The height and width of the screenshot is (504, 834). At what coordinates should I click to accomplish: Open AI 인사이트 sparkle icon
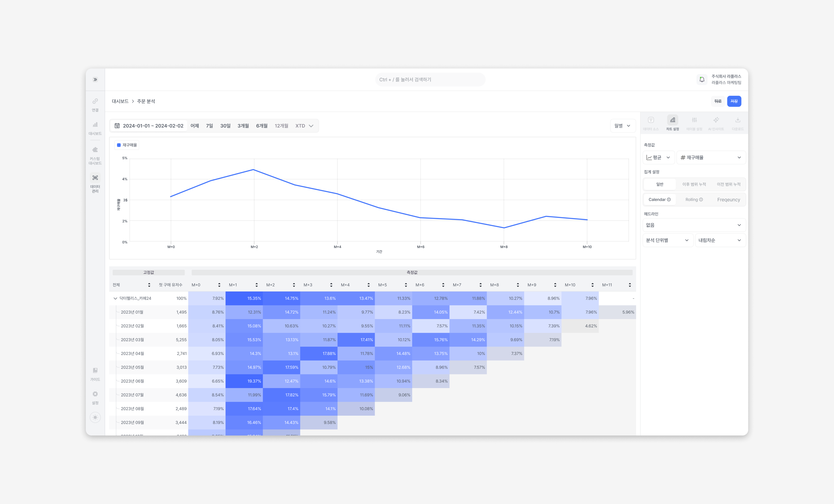716,120
